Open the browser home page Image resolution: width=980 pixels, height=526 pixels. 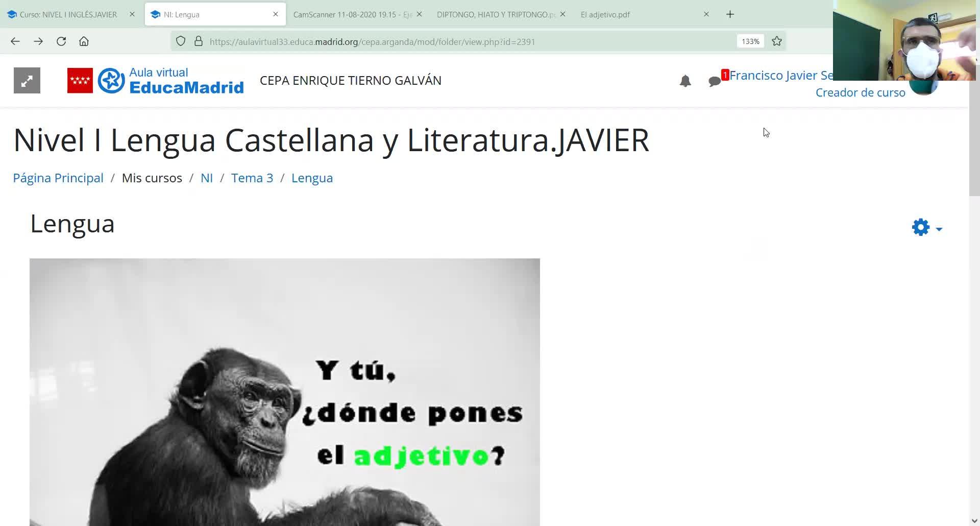point(84,41)
